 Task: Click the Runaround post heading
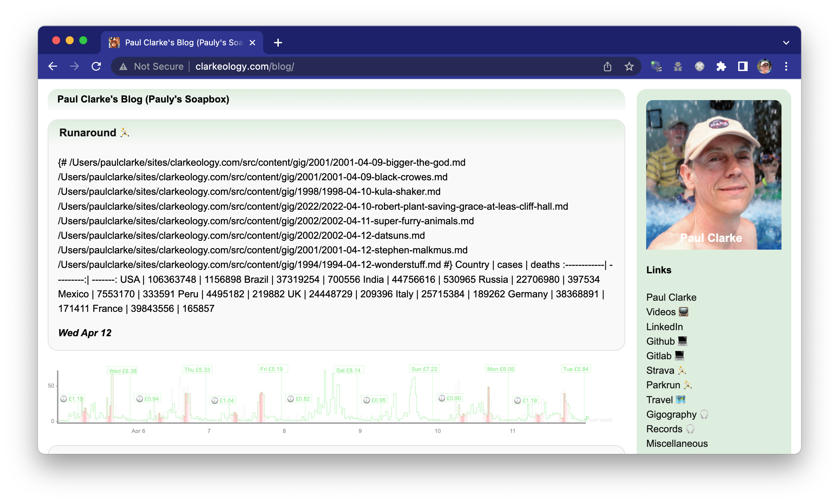click(94, 133)
